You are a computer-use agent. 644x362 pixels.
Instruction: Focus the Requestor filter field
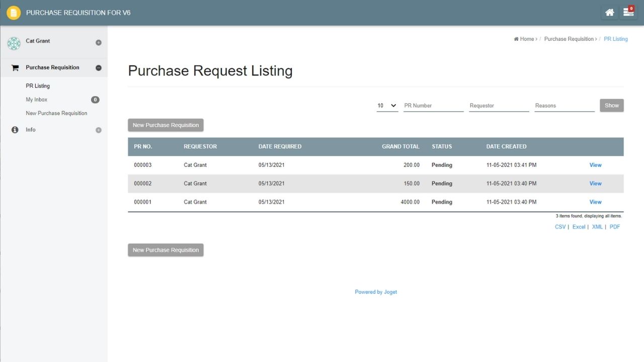click(x=499, y=106)
